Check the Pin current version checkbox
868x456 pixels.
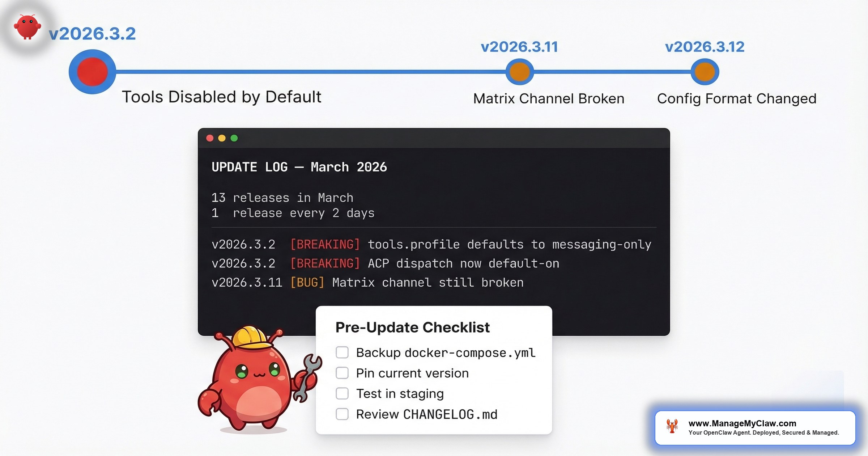342,373
